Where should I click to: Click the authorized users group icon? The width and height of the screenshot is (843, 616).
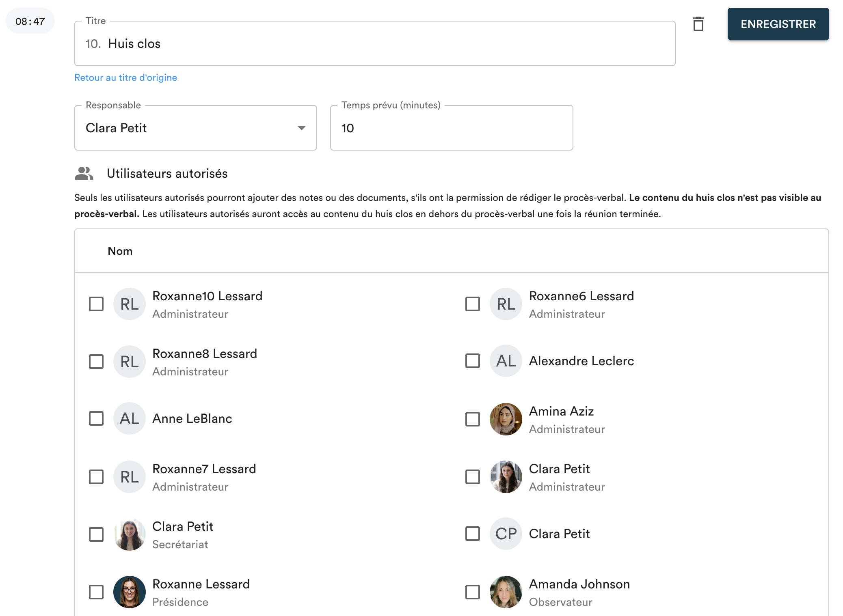84,174
